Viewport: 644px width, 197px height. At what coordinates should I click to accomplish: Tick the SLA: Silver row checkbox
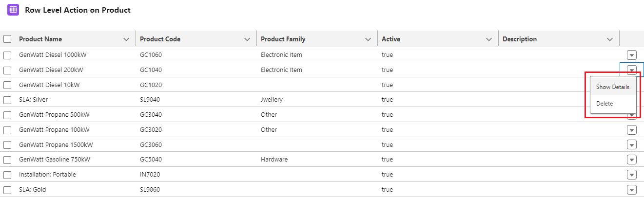pos(7,100)
